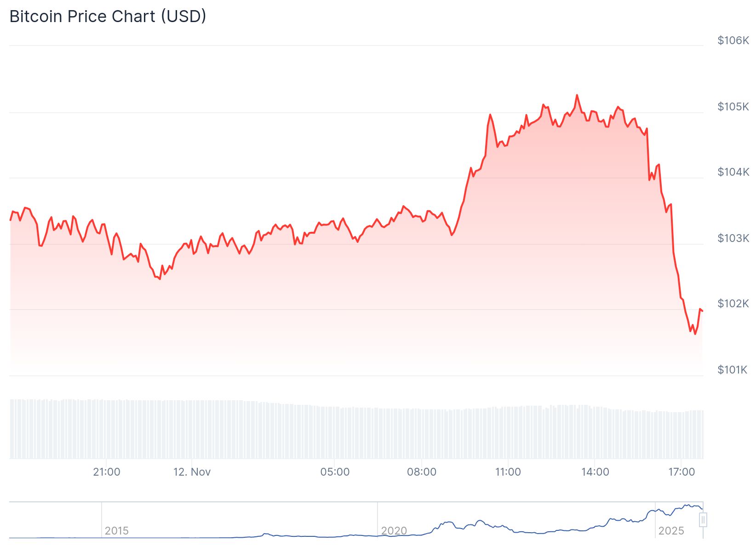Click the $106K price axis label

coord(733,40)
